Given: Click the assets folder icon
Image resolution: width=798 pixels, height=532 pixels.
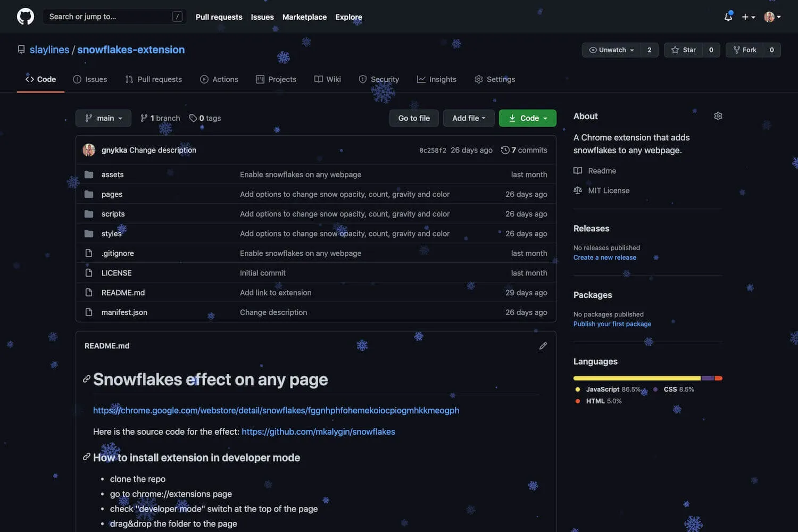Looking at the screenshot, I should click(89, 174).
